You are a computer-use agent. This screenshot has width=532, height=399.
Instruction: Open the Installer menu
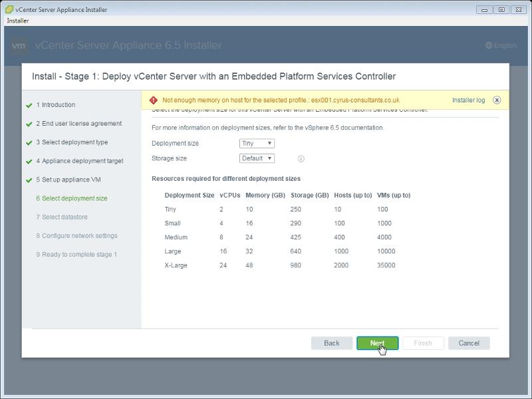pyautogui.click(x=18, y=21)
